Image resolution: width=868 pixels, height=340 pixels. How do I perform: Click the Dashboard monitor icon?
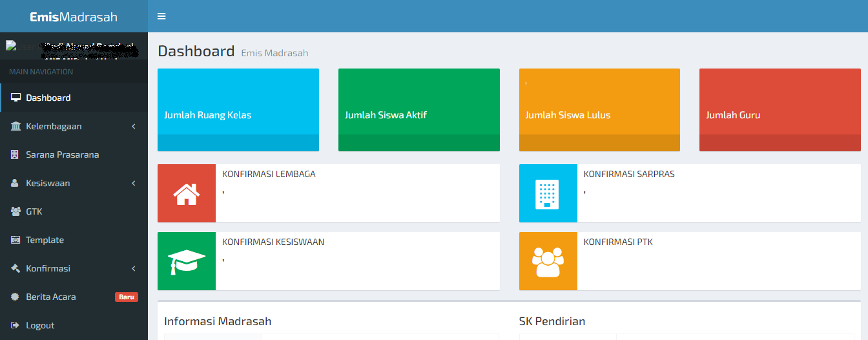(x=15, y=98)
